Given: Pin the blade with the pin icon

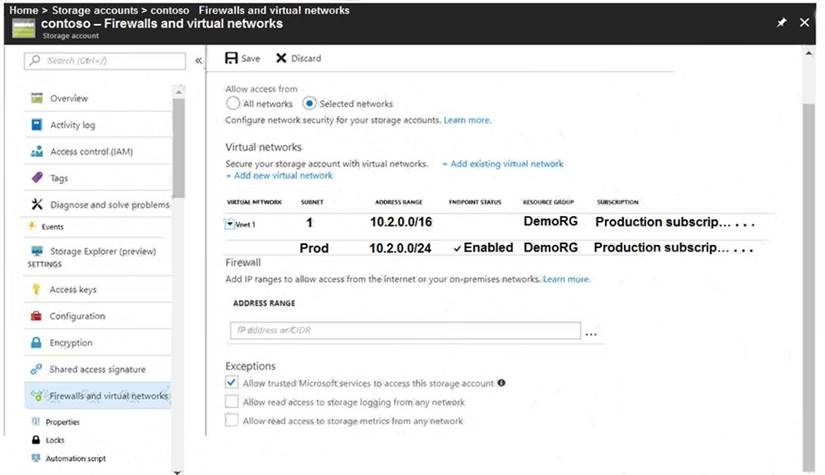Looking at the screenshot, I should 781,22.
